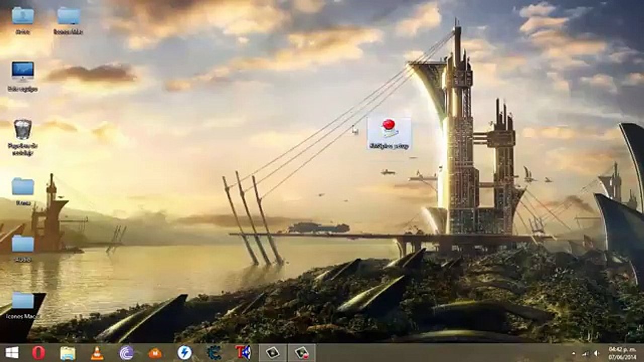Open the purple BitTorrent taskbar icon
This screenshot has width=644, height=362.
tap(126, 353)
